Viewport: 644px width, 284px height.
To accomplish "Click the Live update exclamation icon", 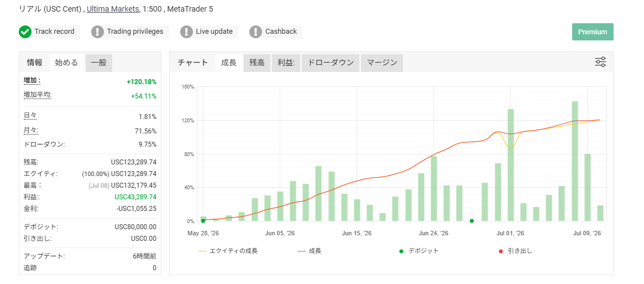I will (x=186, y=32).
